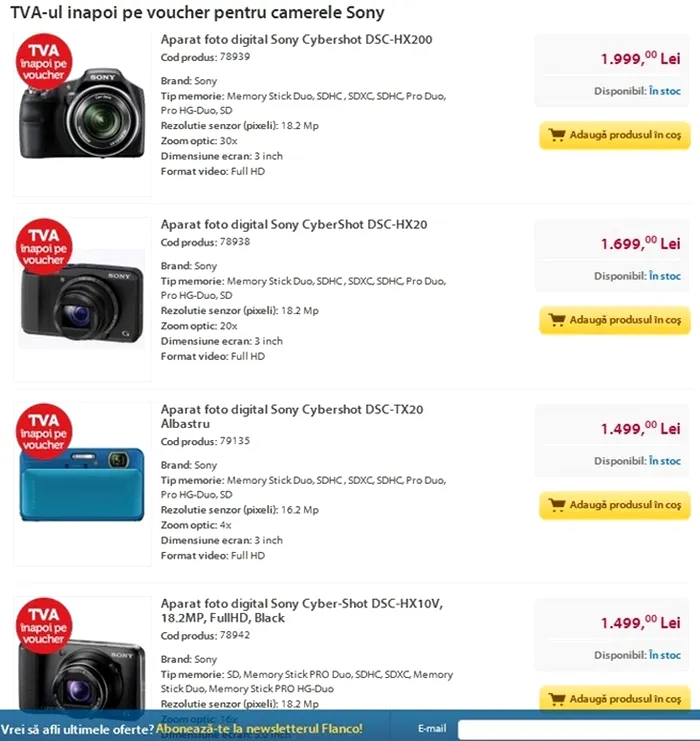Viewport: 700px width, 741px height.
Task: Click cart icon for DSC-HX20 camera
Action: tap(557, 320)
